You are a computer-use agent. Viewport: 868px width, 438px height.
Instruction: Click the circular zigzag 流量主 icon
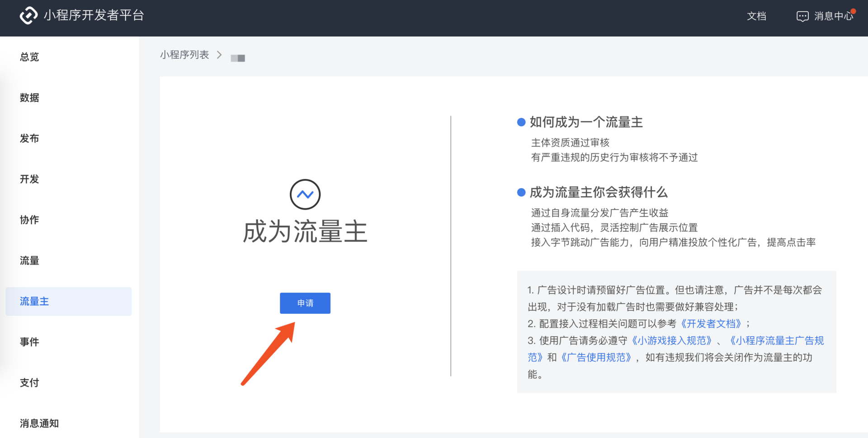(x=305, y=194)
